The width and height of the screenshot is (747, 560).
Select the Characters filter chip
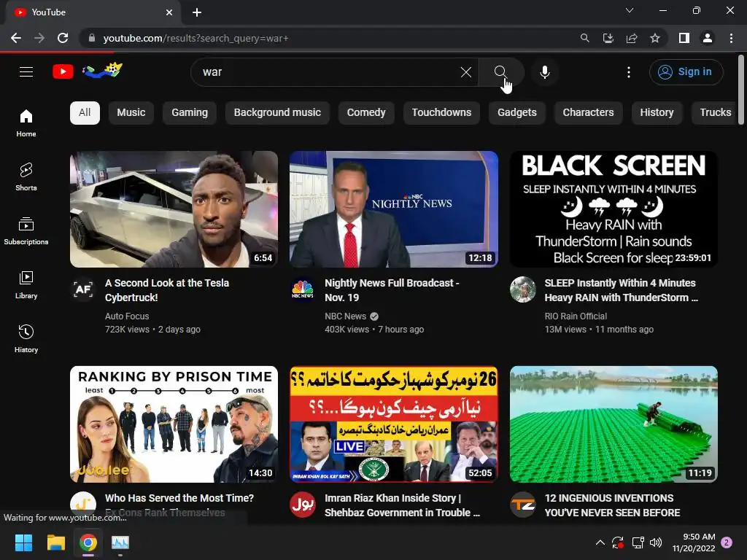(588, 112)
